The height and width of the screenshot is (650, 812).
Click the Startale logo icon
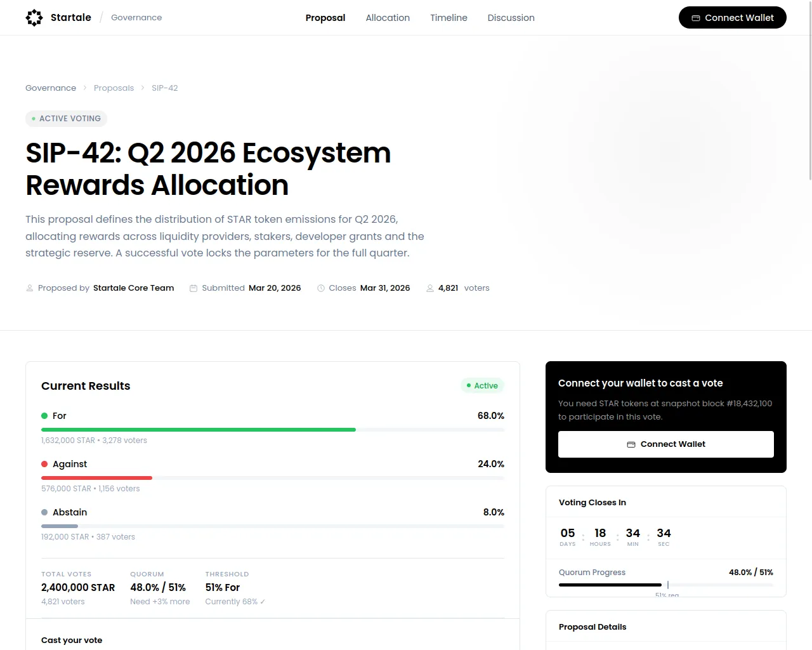click(x=34, y=18)
